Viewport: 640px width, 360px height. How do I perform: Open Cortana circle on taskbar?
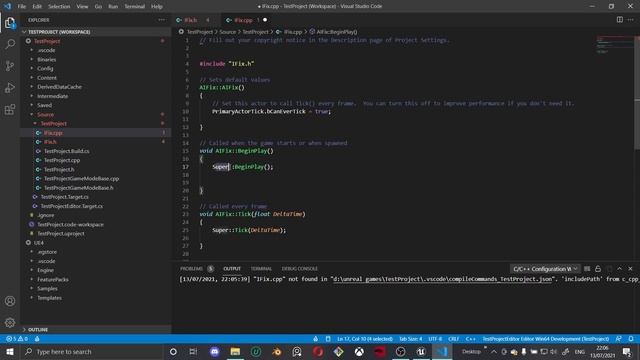(173, 351)
